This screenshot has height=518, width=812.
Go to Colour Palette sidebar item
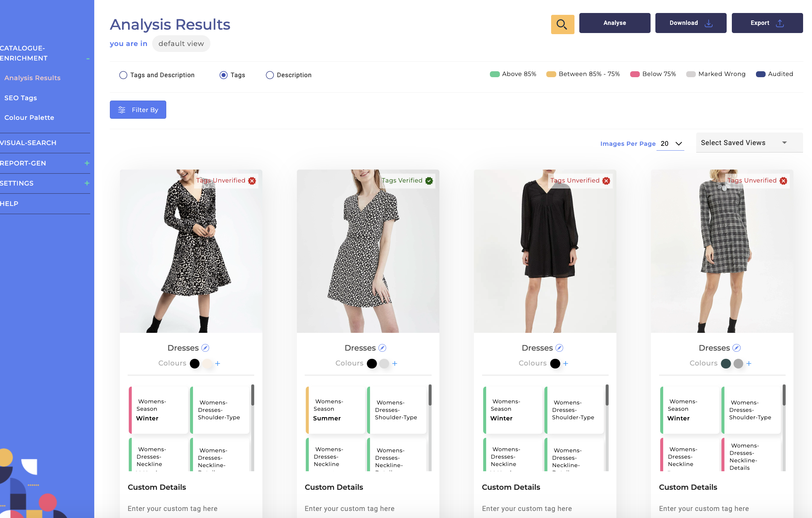tap(29, 118)
